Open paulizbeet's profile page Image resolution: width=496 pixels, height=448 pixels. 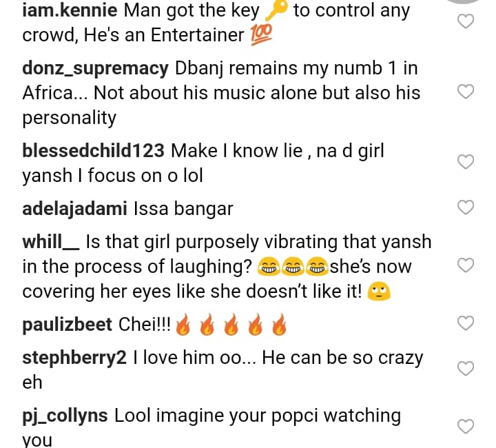pos(67,324)
